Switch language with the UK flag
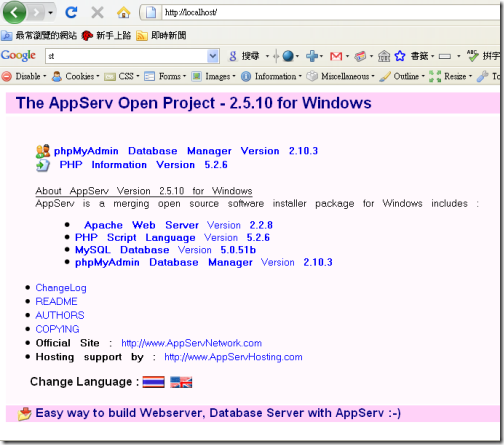The width and height of the screenshot is (504, 445). tap(181, 382)
